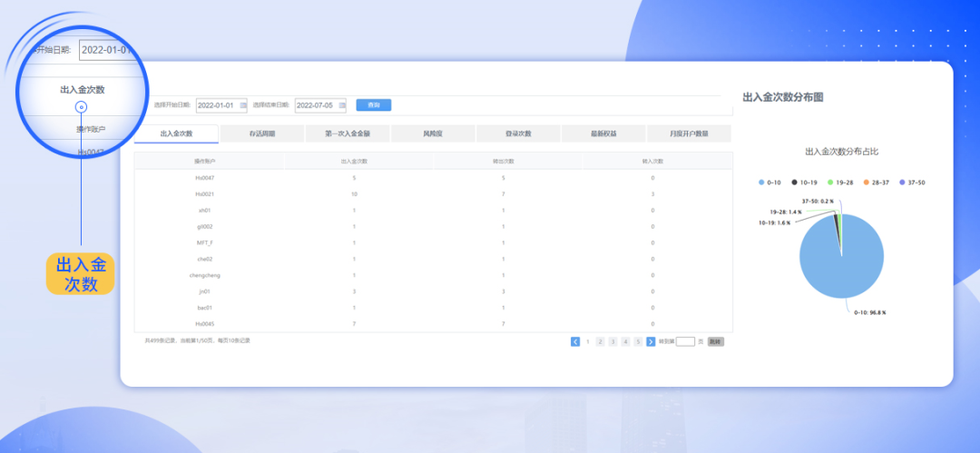
Task: Switch to the 存活周期 tab
Action: point(260,133)
